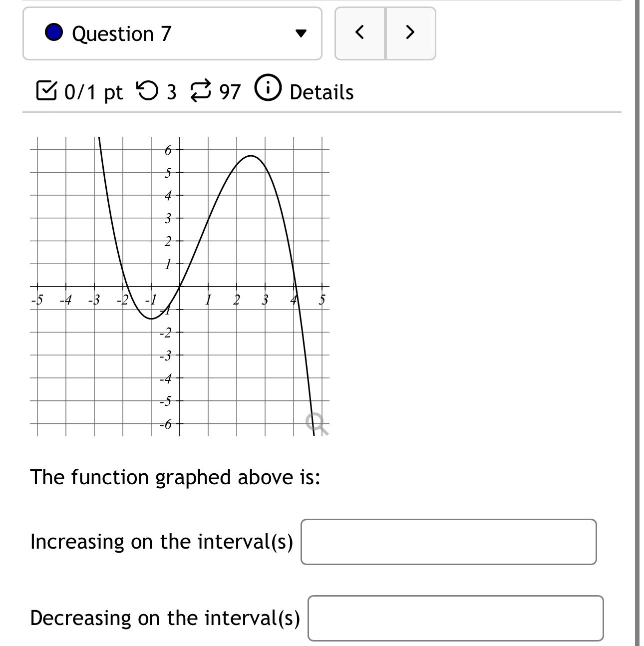Expand the question list via the down triangle
The height and width of the screenshot is (646, 644).
point(302,33)
